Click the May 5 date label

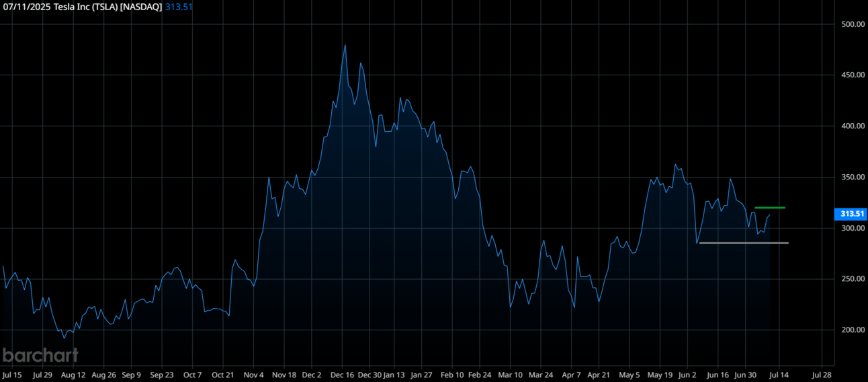[x=630, y=375]
